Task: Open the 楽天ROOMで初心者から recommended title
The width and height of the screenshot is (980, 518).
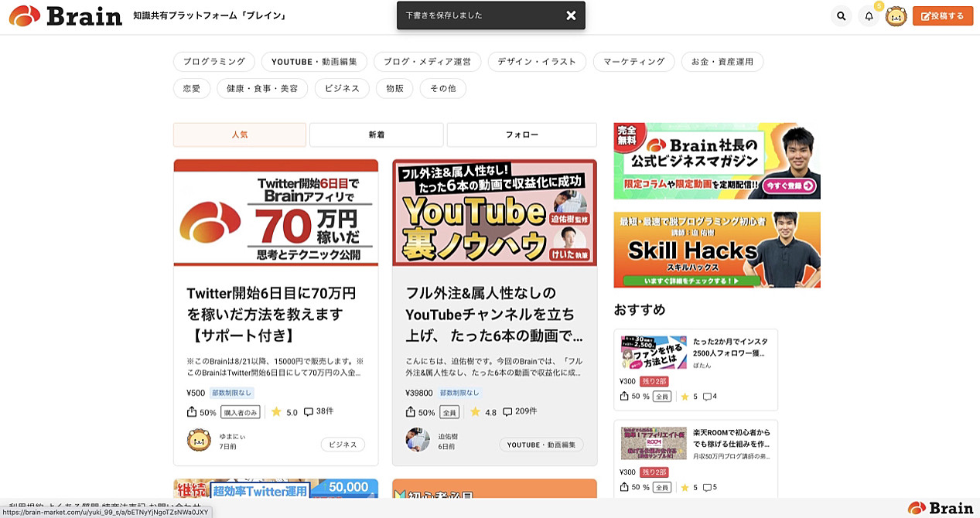Action: [731, 438]
